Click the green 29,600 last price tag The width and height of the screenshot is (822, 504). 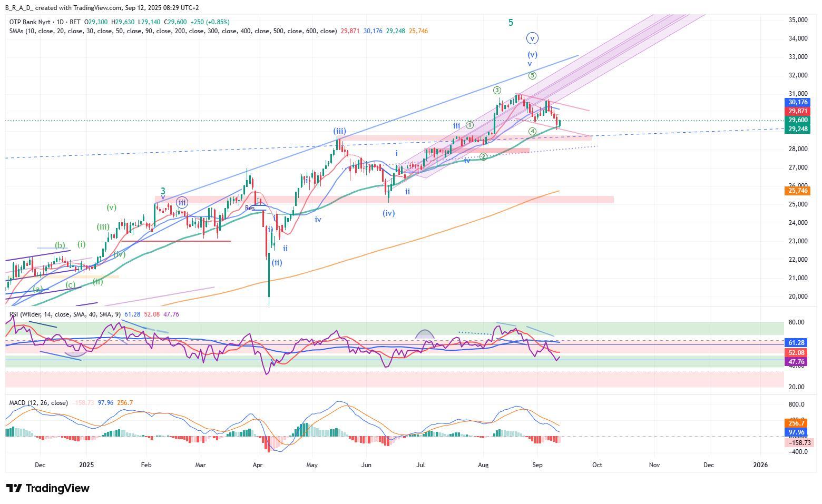tap(797, 120)
